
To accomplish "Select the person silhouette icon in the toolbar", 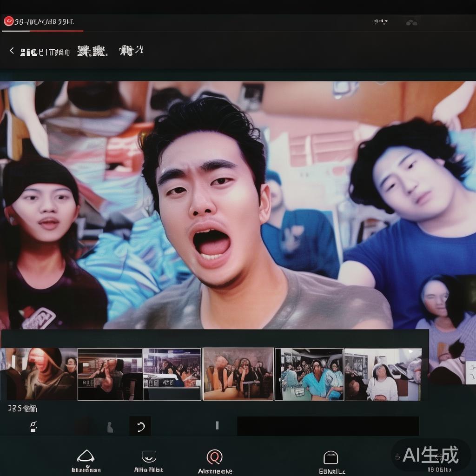I will click(x=110, y=425).
